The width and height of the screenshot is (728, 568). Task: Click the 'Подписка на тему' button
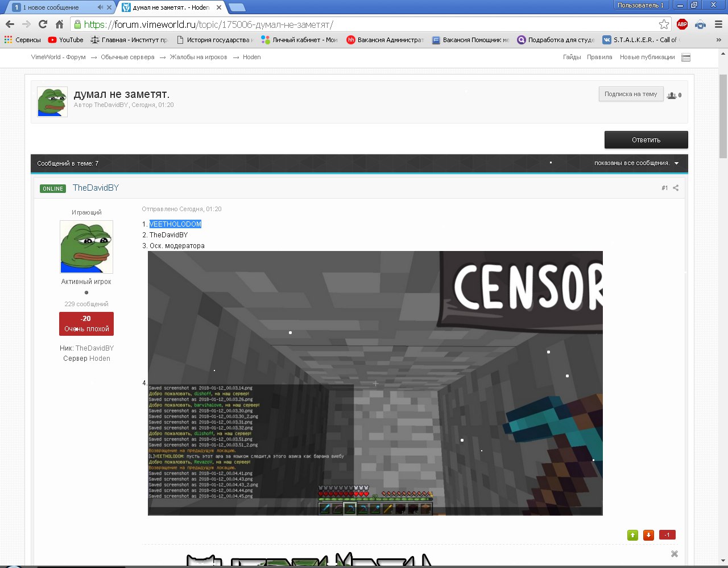(x=630, y=94)
